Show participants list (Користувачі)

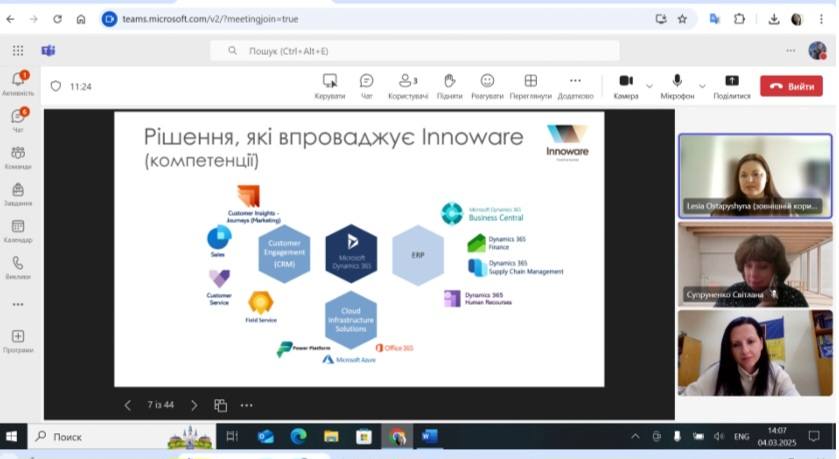(x=408, y=86)
